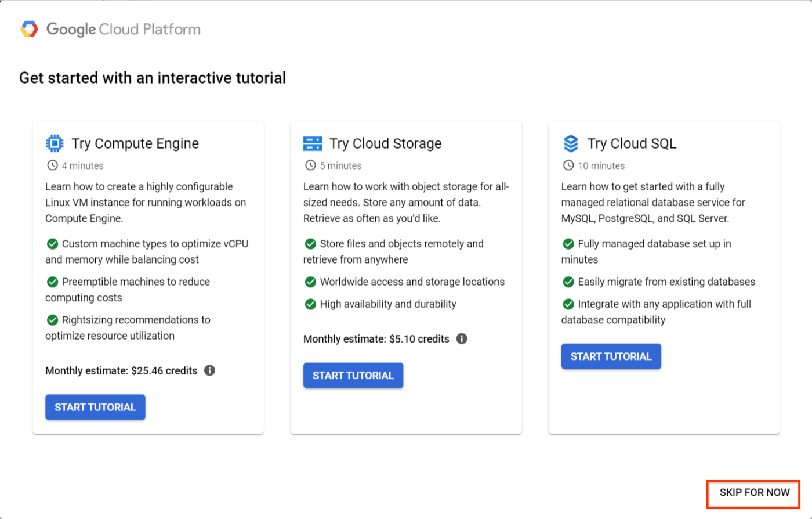Click High availability and durability text
The height and width of the screenshot is (519, 812).
[x=388, y=304]
